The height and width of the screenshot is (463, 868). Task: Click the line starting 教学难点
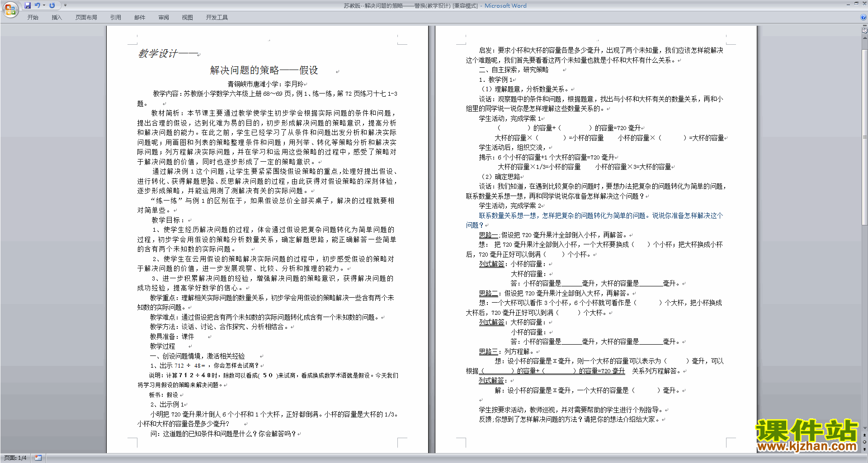264,317
